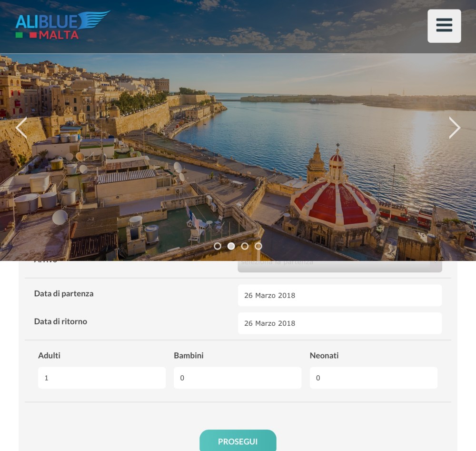Image resolution: width=476 pixels, height=451 pixels.
Task: Click the PROSEGUI button
Action: [x=238, y=441]
